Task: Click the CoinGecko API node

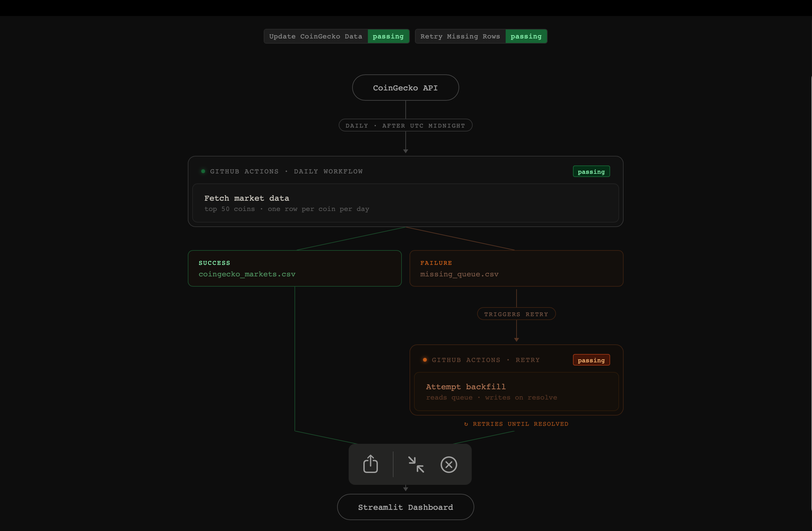Action: pyautogui.click(x=405, y=88)
